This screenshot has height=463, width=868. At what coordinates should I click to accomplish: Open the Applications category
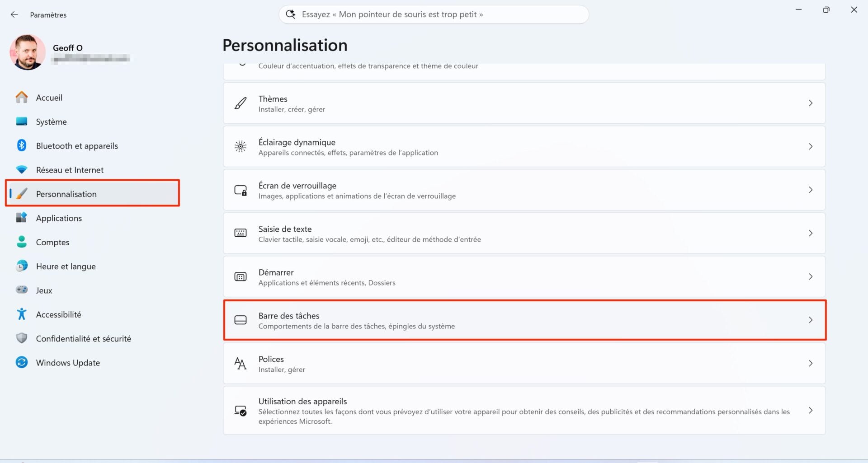click(93, 218)
